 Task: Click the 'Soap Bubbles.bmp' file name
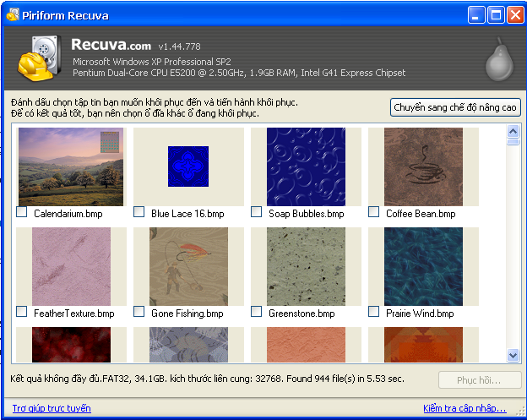pyautogui.click(x=307, y=214)
